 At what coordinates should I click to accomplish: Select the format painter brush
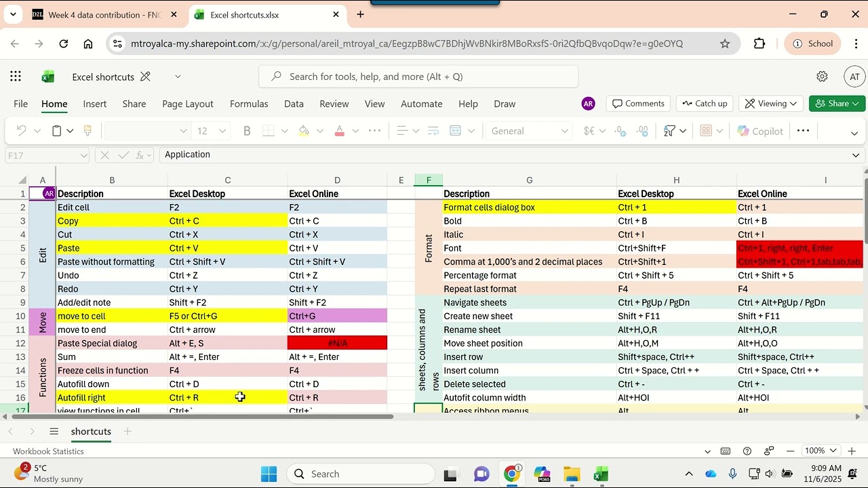pyautogui.click(x=87, y=131)
